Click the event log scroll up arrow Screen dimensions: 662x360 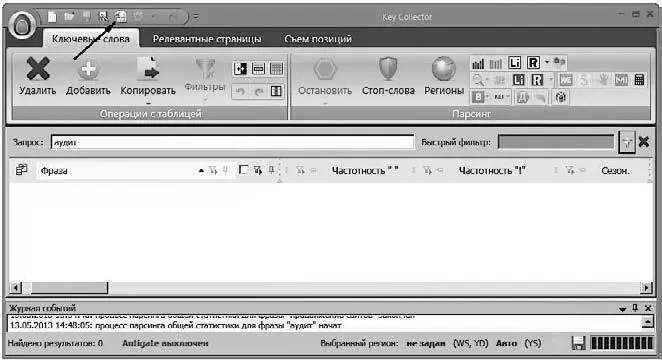[x=647, y=322]
